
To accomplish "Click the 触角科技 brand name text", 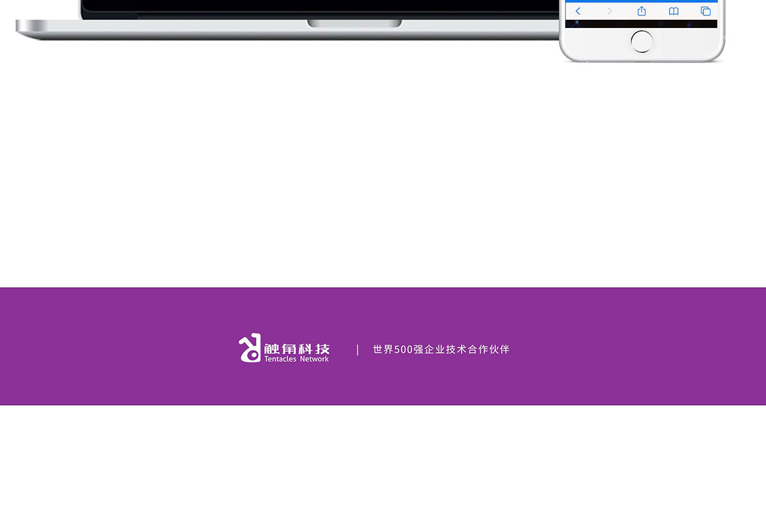I will [297, 348].
